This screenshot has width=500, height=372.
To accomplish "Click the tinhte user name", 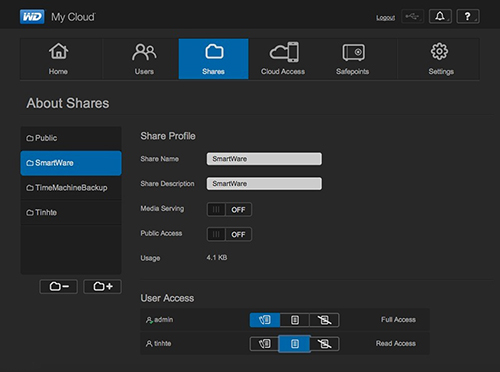I will tap(163, 343).
